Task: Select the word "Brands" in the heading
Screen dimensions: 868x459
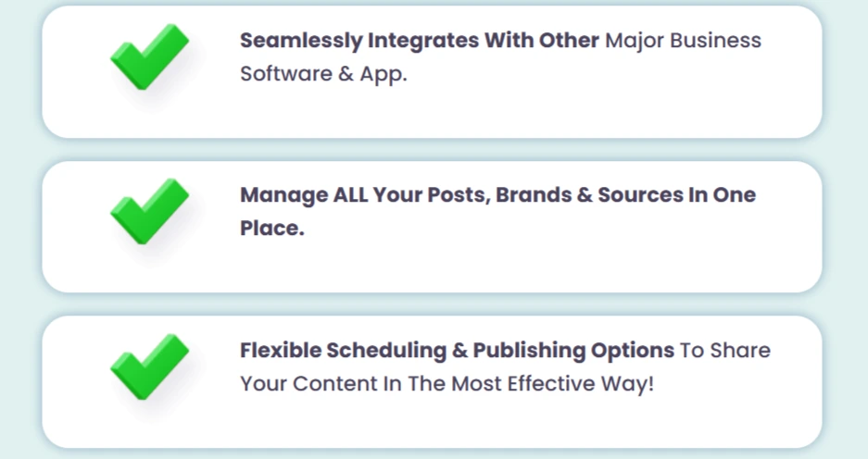Action: click(537, 195)
